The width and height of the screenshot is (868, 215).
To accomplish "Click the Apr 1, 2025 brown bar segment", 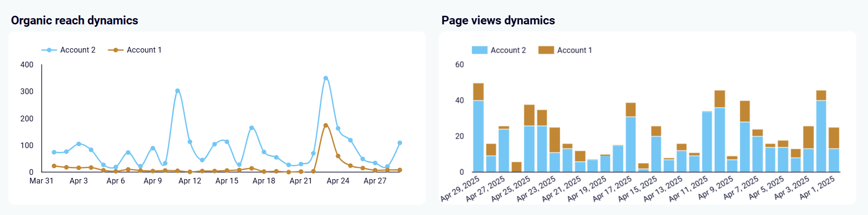I will (834, 138).
